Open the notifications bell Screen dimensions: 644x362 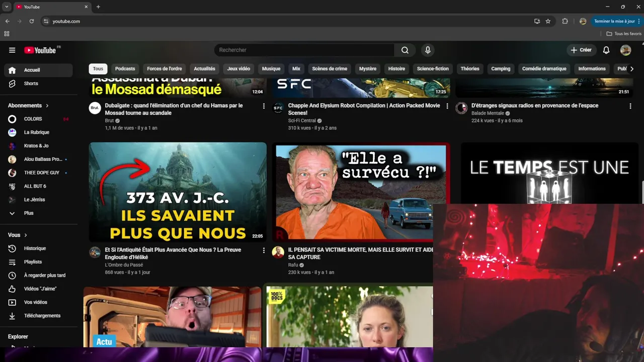tap(606, 50)
